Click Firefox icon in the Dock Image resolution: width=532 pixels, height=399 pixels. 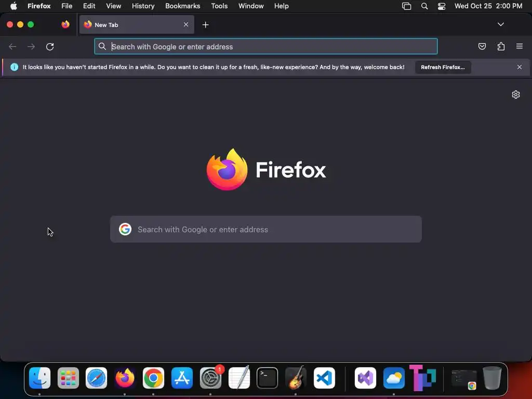[125, 378]
